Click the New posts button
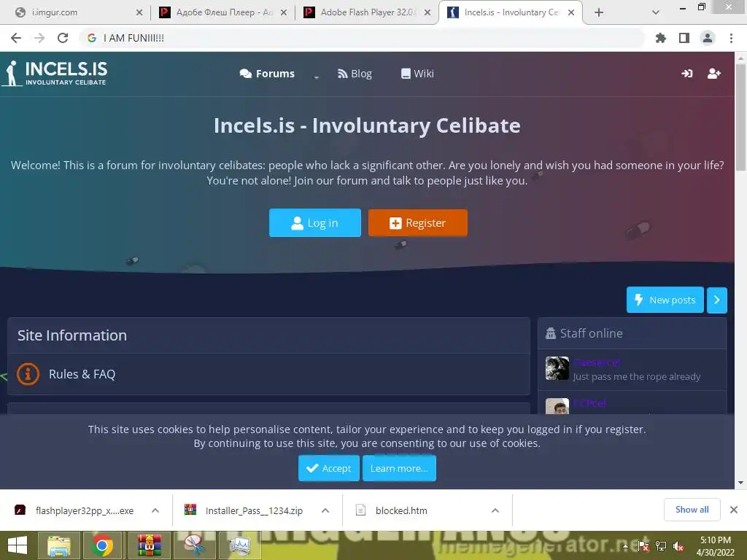This screenshot has height=560, width=747. tap(665, 300)
